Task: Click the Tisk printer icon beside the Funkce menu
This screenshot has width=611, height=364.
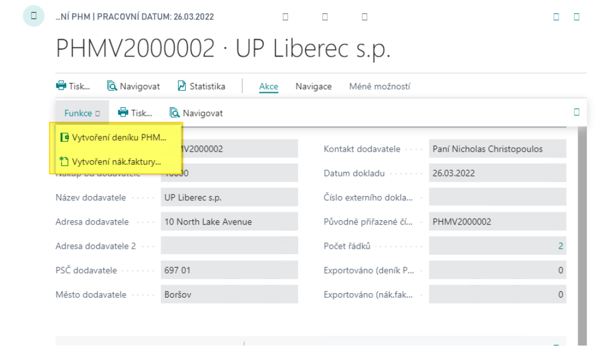Action: point(123,113)
